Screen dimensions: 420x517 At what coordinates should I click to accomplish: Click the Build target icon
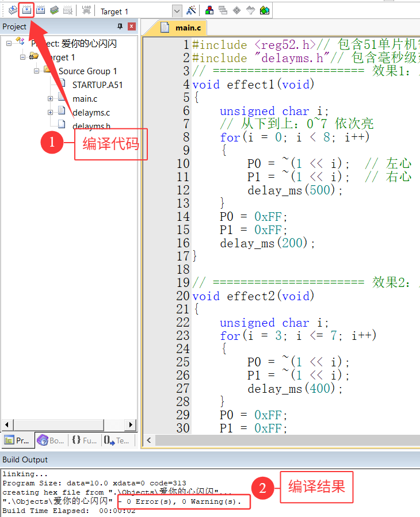pyautogui.click(x=26, y=10)
